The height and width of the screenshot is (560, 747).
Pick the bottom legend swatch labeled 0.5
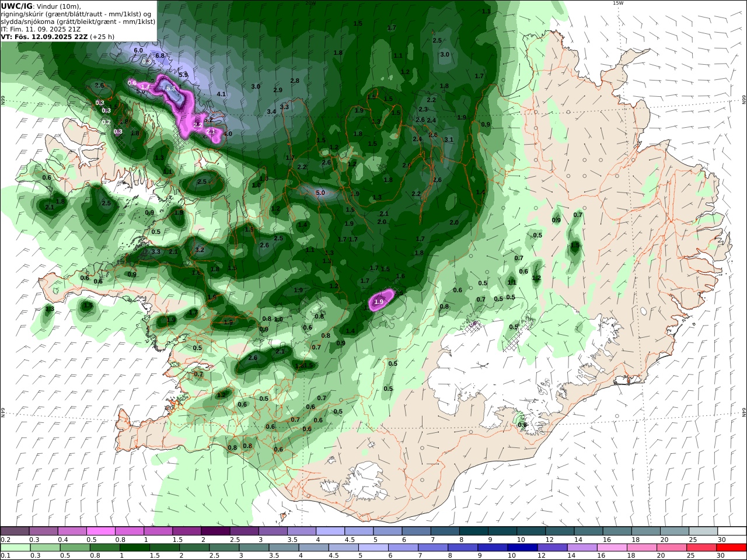click(x=75, y=548)
